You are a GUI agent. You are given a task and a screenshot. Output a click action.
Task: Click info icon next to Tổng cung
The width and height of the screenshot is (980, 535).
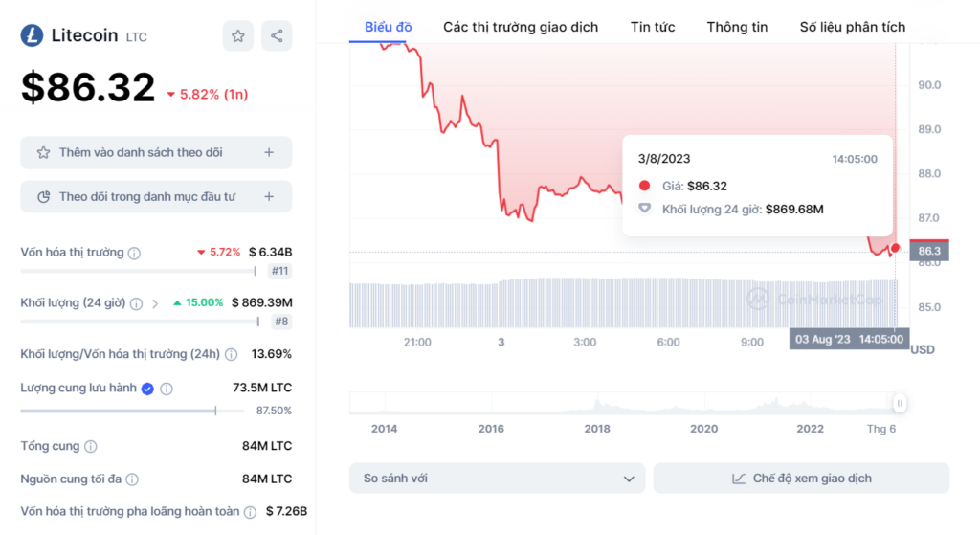click(x=91, y=447)
